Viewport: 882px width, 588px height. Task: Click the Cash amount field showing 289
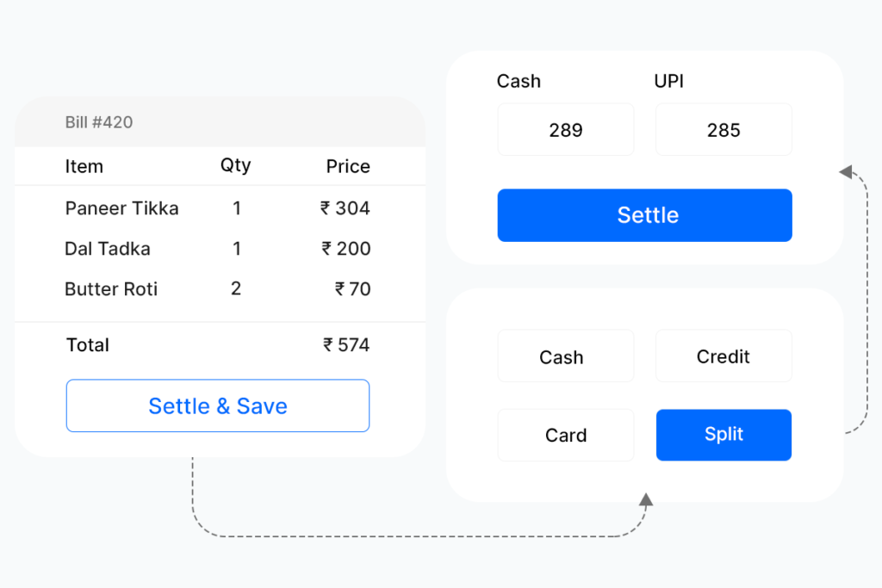pos(566,129)
